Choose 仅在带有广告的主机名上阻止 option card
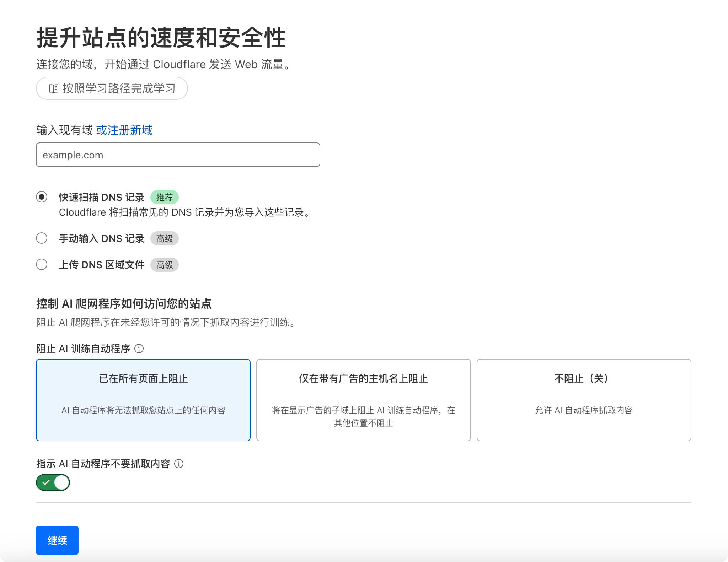Screen dimensions: 728x562 point(363,400)
